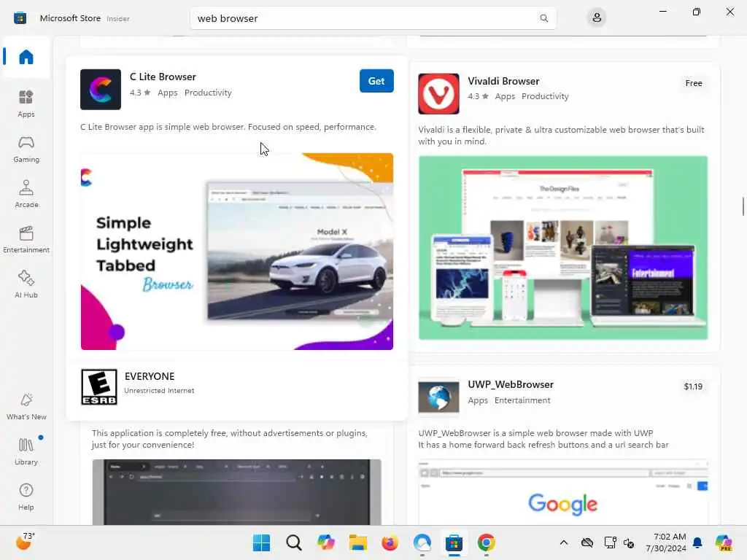
Task: Click the UWP_WebBrowser globe icon
Action: coord(438,397)
